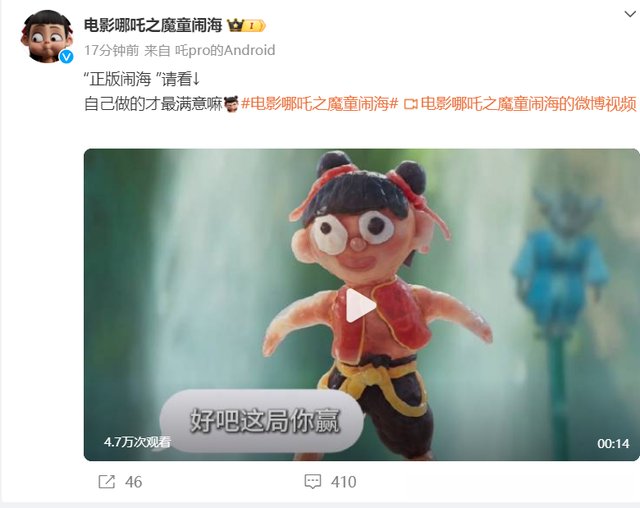
Task: Open the 微博视频 link in the post
Action: (528, 104)
